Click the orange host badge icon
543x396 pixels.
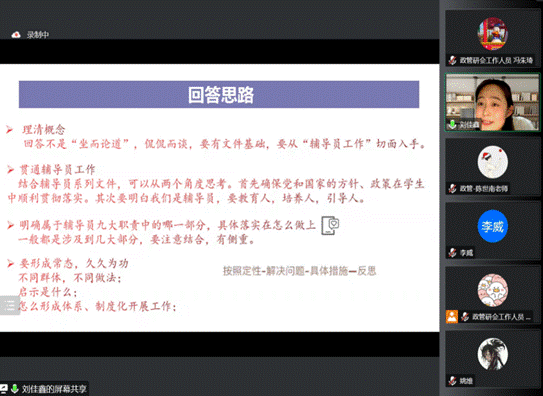(x=452, y=316)
